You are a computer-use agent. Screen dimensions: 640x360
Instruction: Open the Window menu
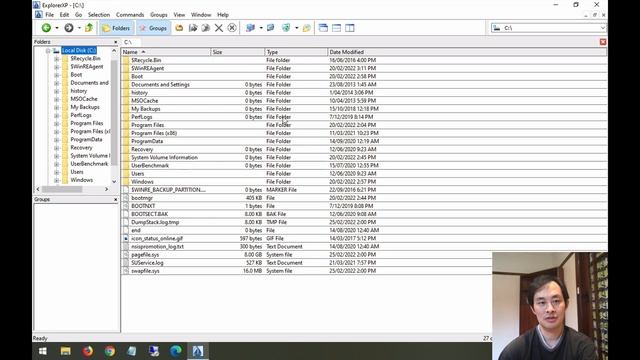201,15
